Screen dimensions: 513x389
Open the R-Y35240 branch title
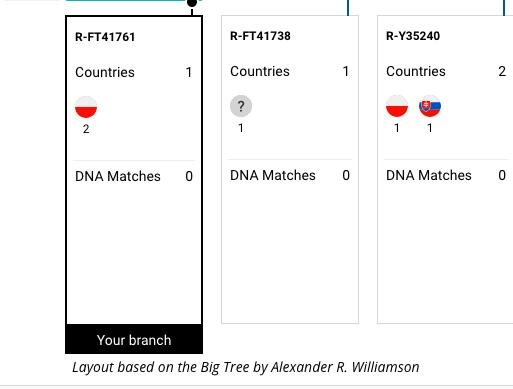click(413, 36)
